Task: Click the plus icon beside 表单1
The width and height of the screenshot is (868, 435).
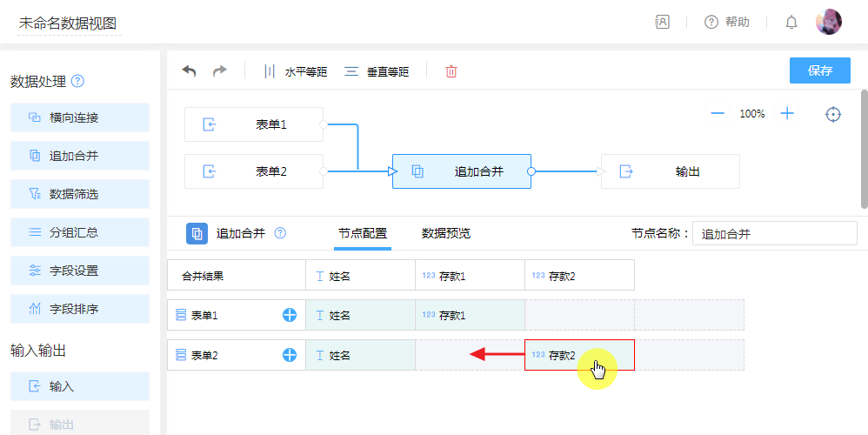Action: click(290, 315)
